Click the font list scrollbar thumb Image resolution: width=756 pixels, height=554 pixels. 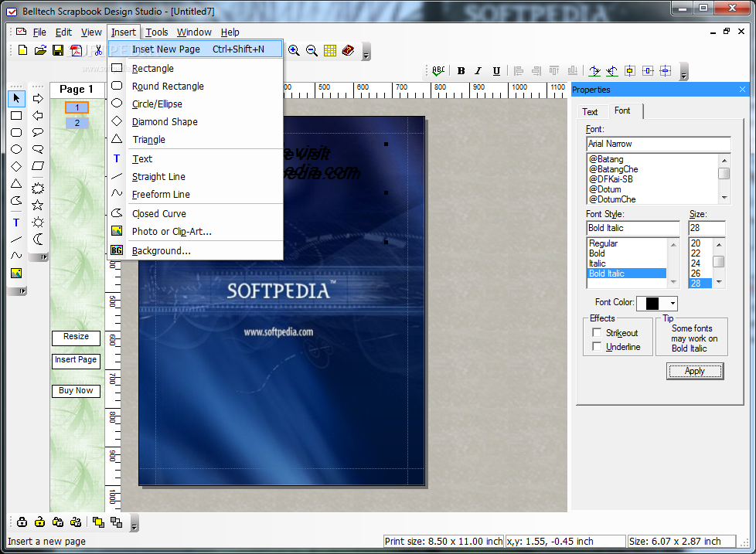(x=724, y=173)
